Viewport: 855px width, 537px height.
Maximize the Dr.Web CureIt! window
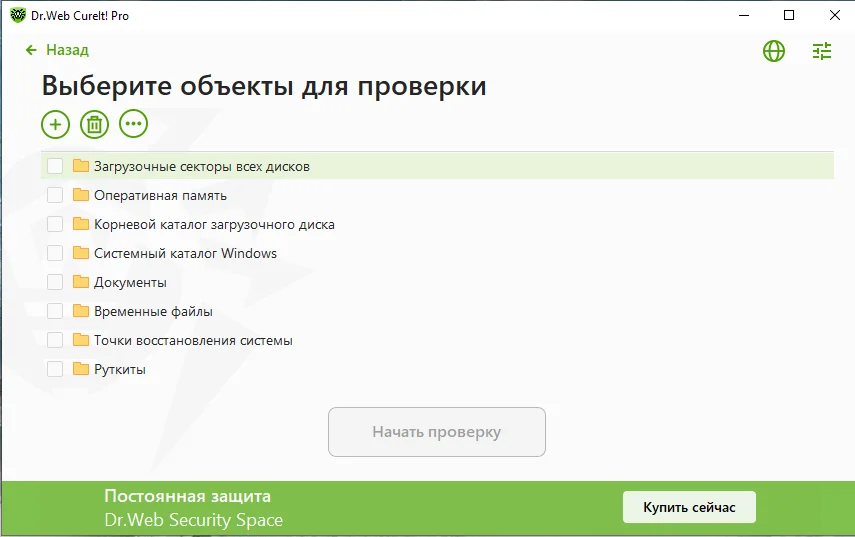click(x=788, y=15)
